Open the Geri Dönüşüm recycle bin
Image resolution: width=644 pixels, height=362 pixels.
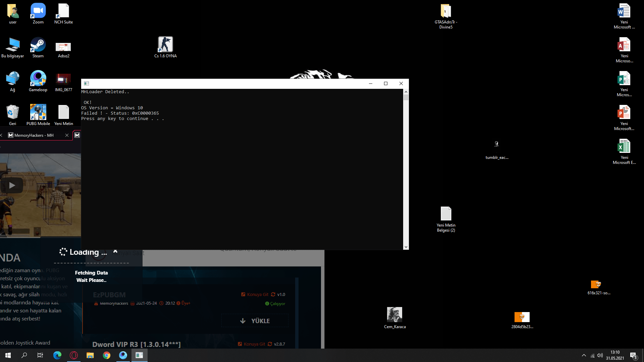pos(13,115)
